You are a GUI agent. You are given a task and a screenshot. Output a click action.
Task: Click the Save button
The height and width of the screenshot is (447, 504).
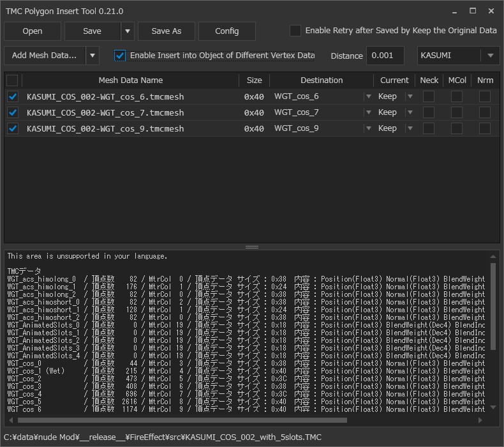(93, 31)
